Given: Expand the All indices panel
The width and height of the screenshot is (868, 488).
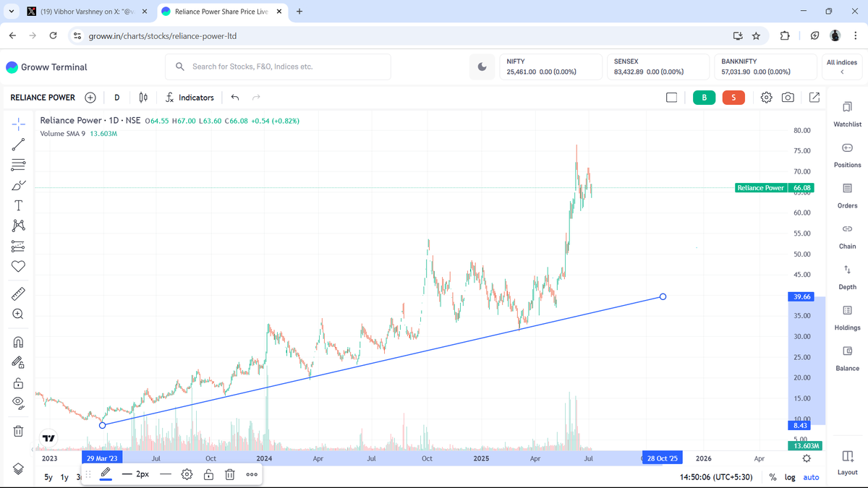Looking at the screenshot, I should 842,67.
